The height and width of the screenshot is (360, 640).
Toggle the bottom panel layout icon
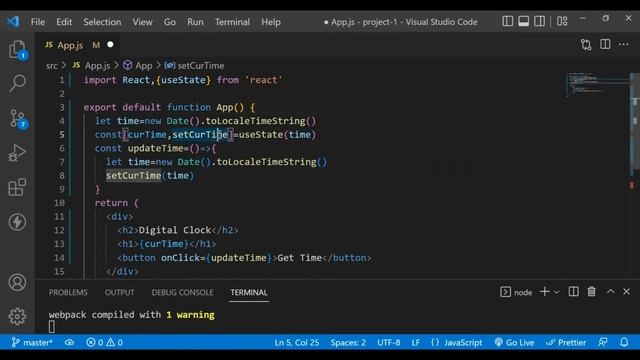[523, 21]
